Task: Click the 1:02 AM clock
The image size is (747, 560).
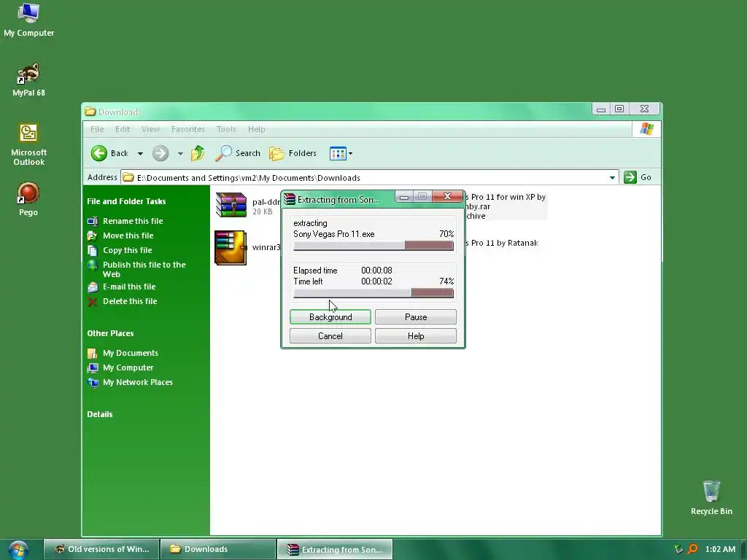Action: (x=720, y=550)
